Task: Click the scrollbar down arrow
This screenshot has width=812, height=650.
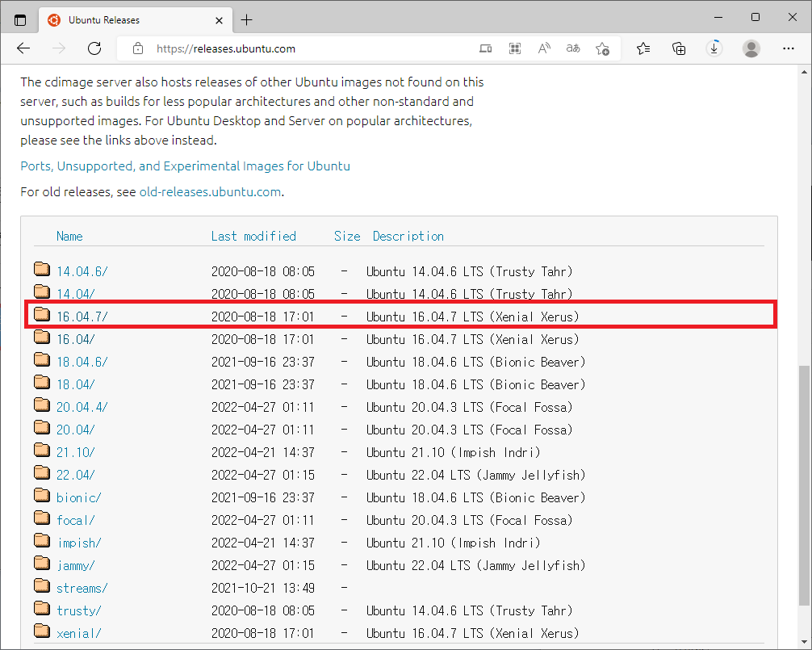Action: (x=804, y=642)
